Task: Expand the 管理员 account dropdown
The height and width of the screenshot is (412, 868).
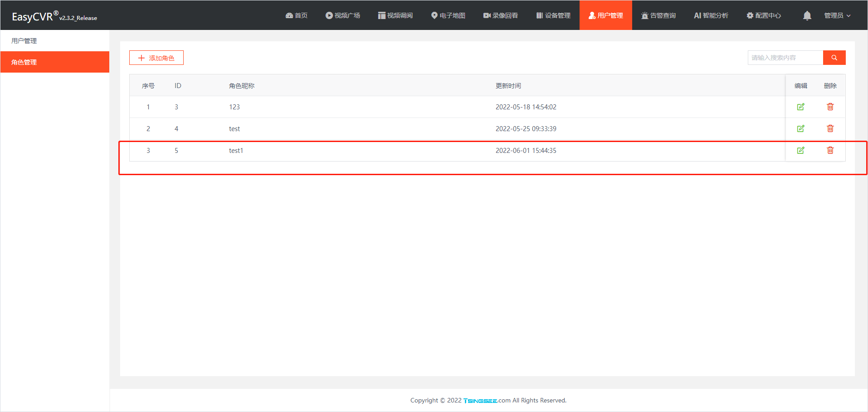Action: (x=837, y=15)
